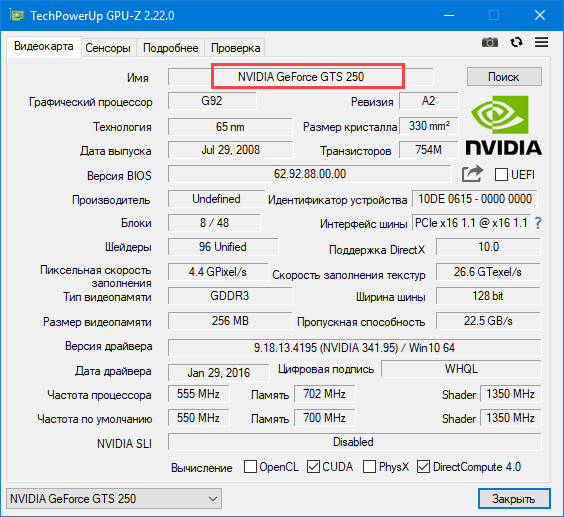
Task: Toggle the PhysX checkbox
Action: 369,467
